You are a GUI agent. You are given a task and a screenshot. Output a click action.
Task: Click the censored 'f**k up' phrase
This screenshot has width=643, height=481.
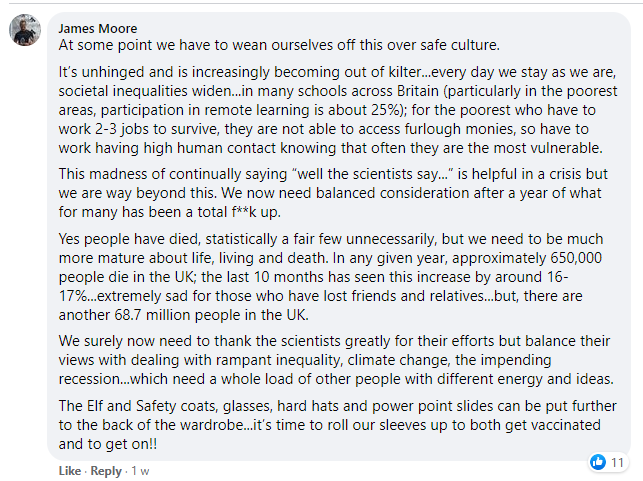click(256, 212)
